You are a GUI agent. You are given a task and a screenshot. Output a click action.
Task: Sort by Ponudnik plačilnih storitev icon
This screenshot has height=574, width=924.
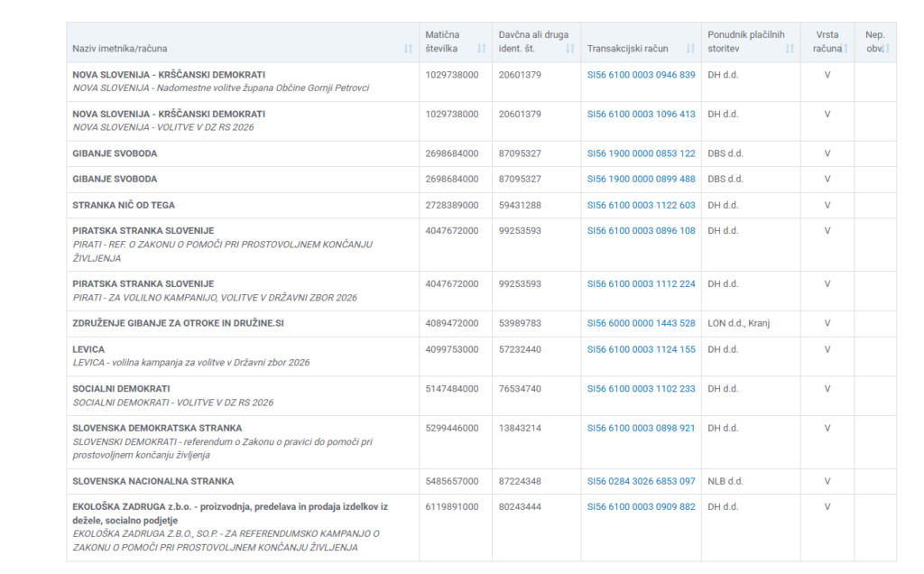click(790, 49)
